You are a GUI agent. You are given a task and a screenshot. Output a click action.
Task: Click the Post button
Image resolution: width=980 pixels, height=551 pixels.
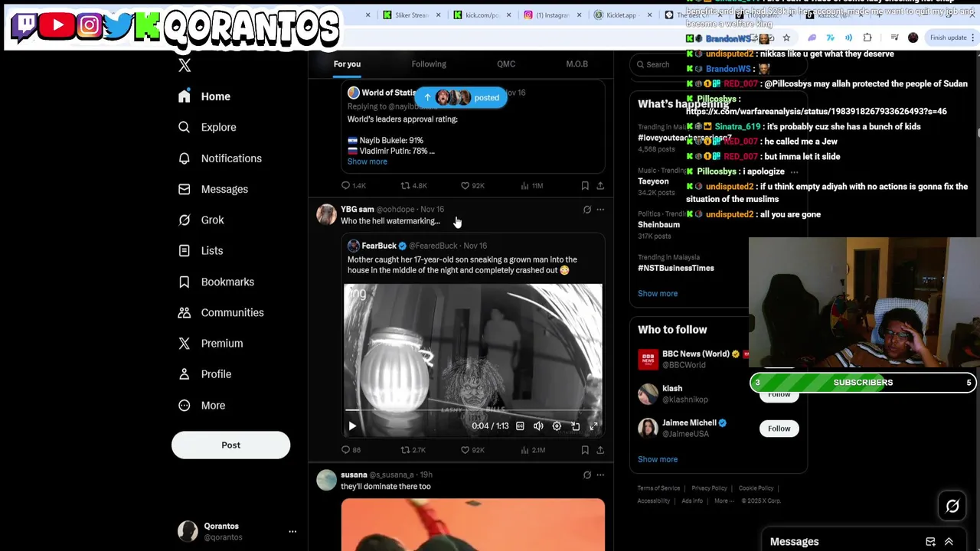230,445
